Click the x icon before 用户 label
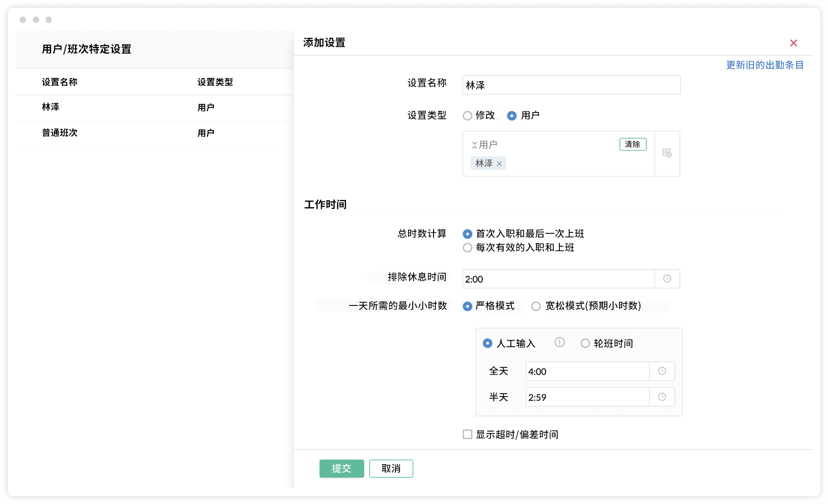Image resolution: width=828 pixels, height=504 pixels. (x=474, y=145)
